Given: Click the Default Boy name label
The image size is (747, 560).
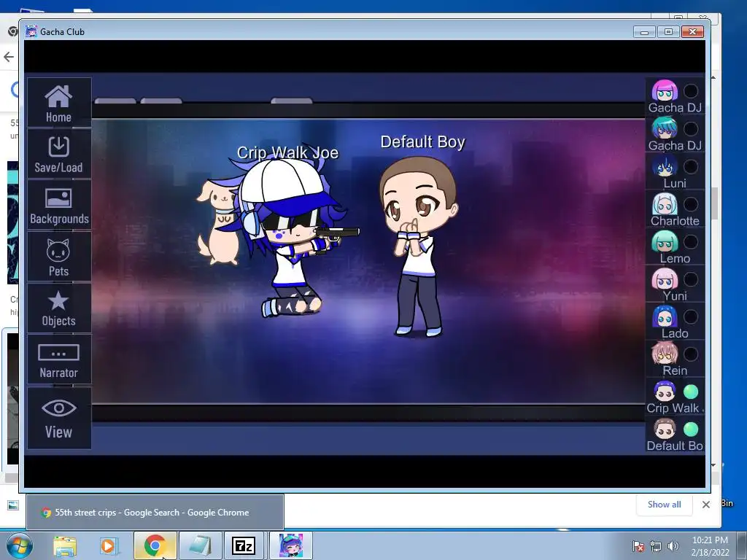Looking at the screenshot, I should click(422, 141).
